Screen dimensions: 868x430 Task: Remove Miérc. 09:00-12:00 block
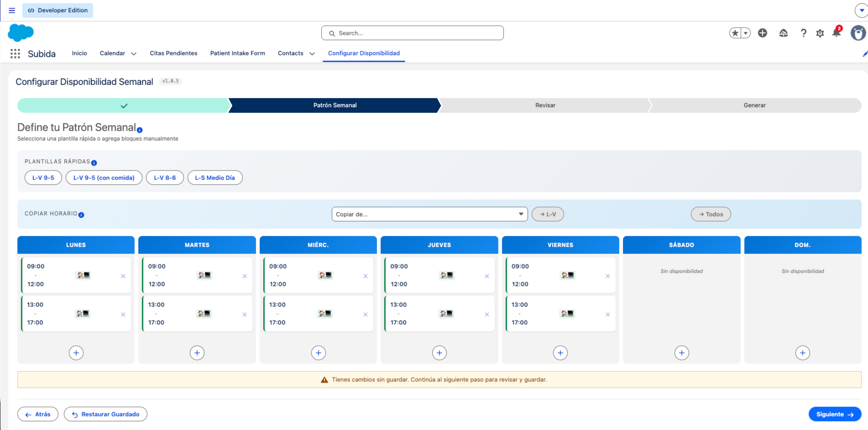coord(365,276)
